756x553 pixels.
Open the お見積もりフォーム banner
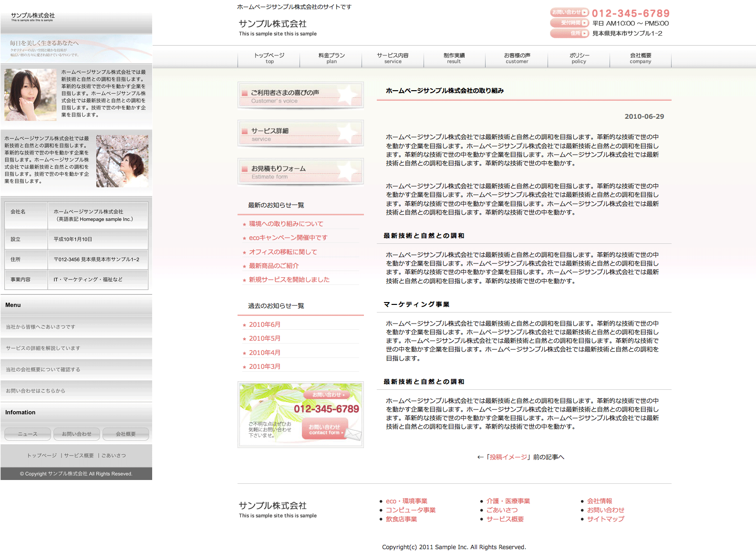coord(300,171)
